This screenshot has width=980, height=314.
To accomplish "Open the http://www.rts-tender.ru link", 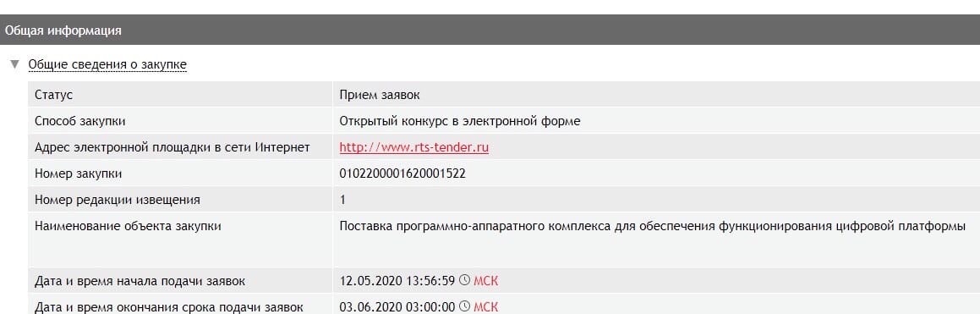I will [413, 147].
